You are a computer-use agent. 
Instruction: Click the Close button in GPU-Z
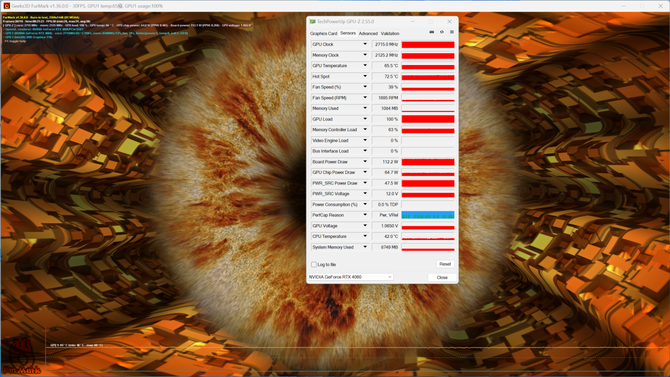coord(442,277)
